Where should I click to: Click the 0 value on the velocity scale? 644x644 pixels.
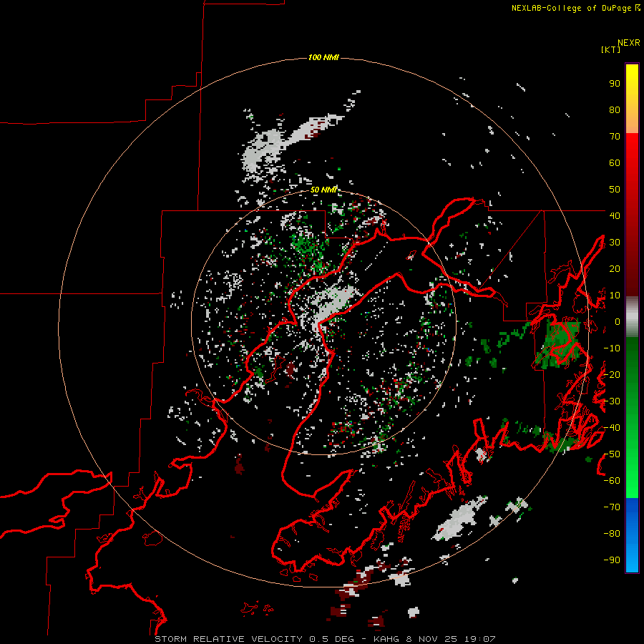point(617,322)
